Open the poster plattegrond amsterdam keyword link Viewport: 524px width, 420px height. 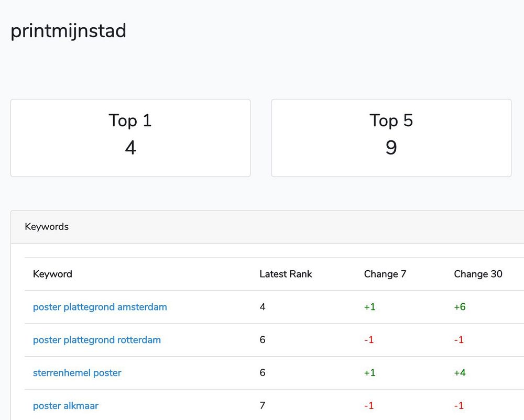[x=100, y=307]
